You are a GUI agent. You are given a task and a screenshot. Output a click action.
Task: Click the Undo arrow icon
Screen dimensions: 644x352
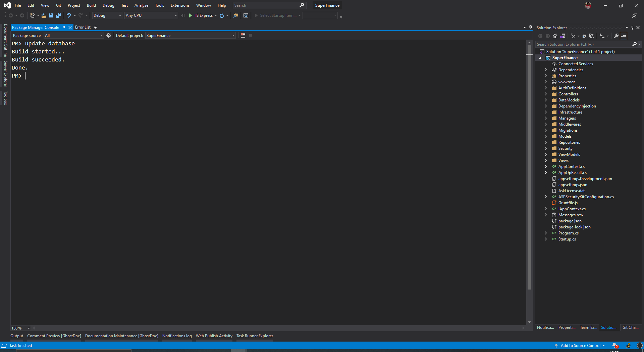69,15
